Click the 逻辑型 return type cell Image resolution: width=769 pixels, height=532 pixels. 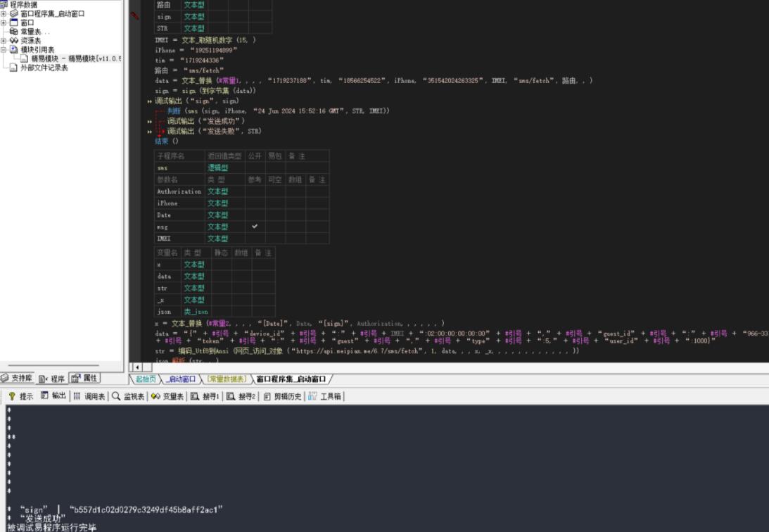point(225,167)
